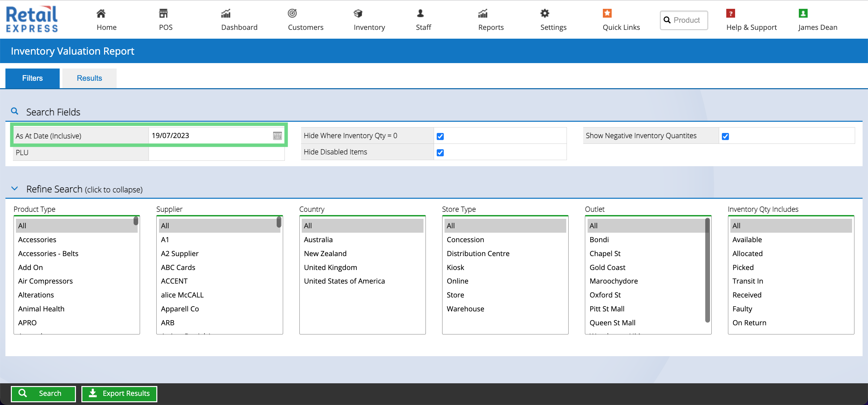Click the Dashboard chart icon
Viewport: 868px width, 405px height.
point(226,14)
